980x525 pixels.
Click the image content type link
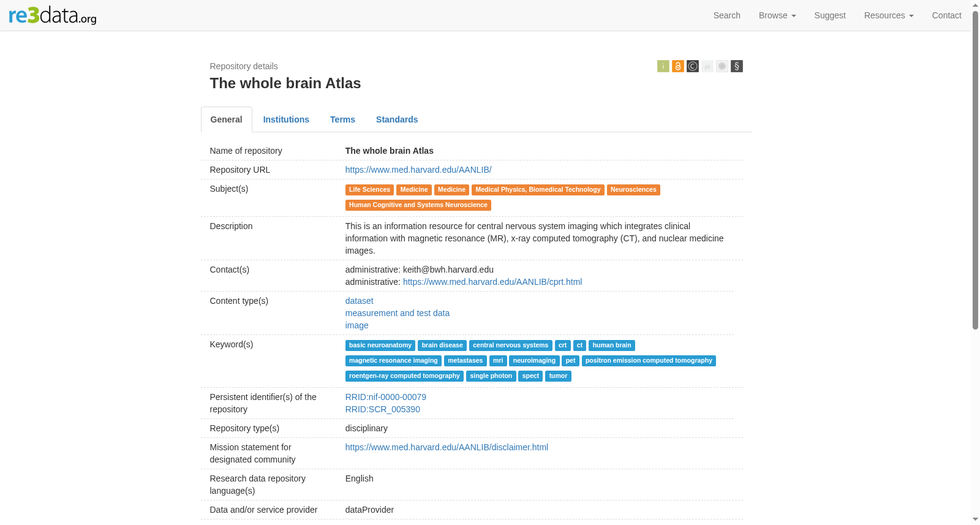pos(357,325)
